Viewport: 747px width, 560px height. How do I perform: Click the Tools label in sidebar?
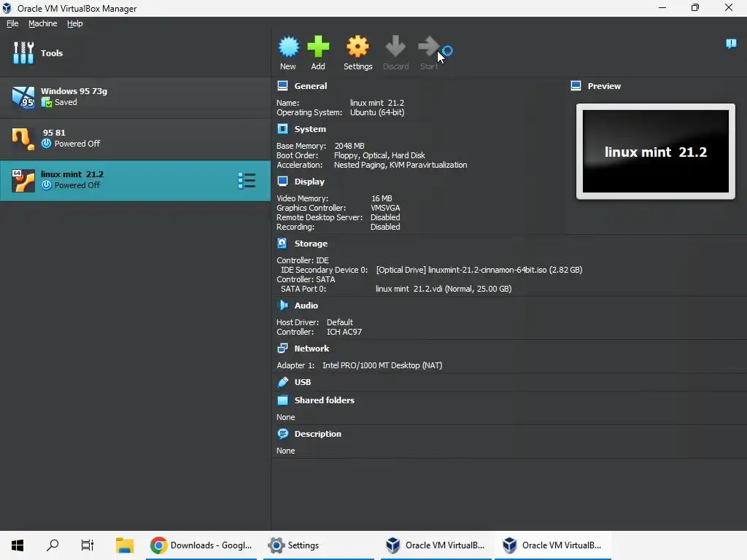[52, 53]
